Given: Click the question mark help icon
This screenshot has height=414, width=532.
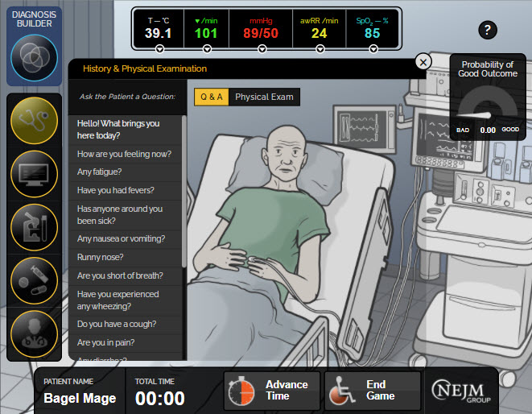Looking at the screenshot, I should [488, 31].
